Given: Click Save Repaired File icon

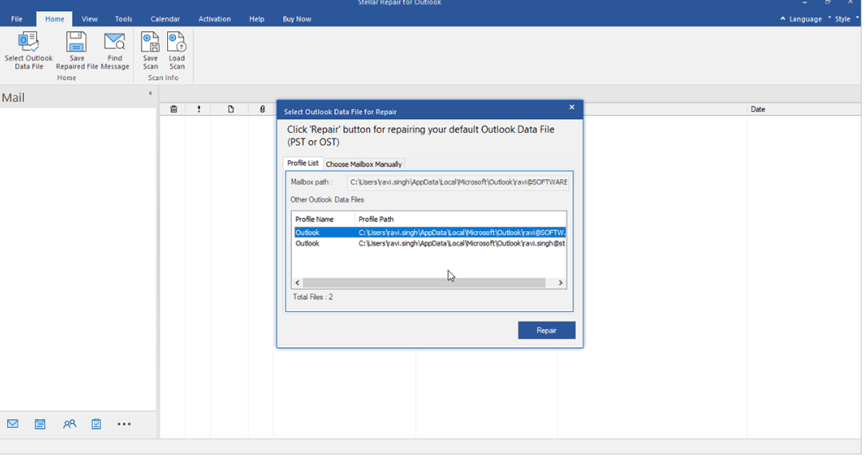Looking at the screenshot, I should coord(77,42).
